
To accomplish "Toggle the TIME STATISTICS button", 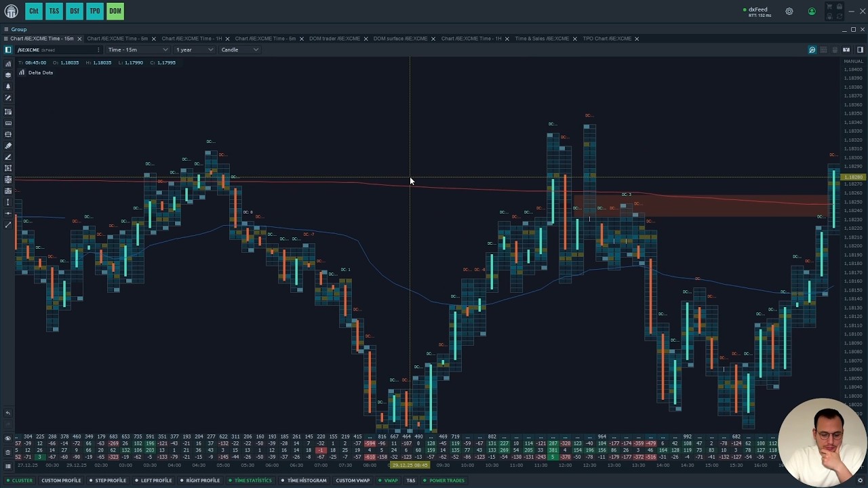I will [x=250, y=481].
